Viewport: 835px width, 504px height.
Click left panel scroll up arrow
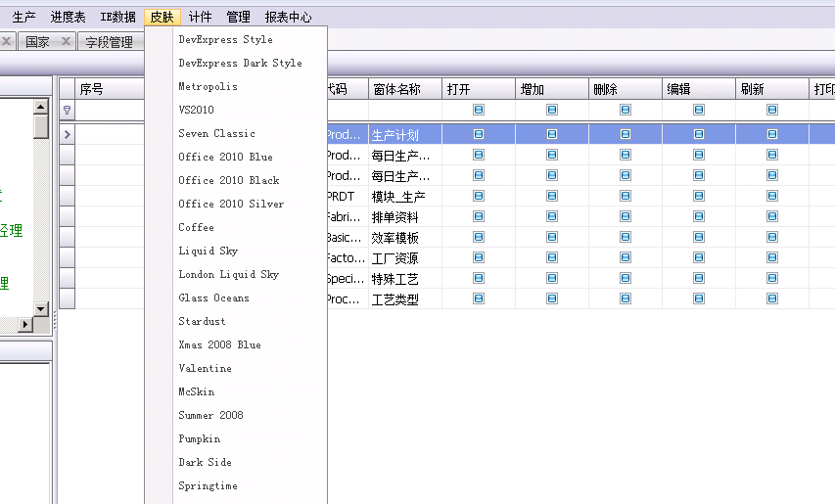point(41,107)
